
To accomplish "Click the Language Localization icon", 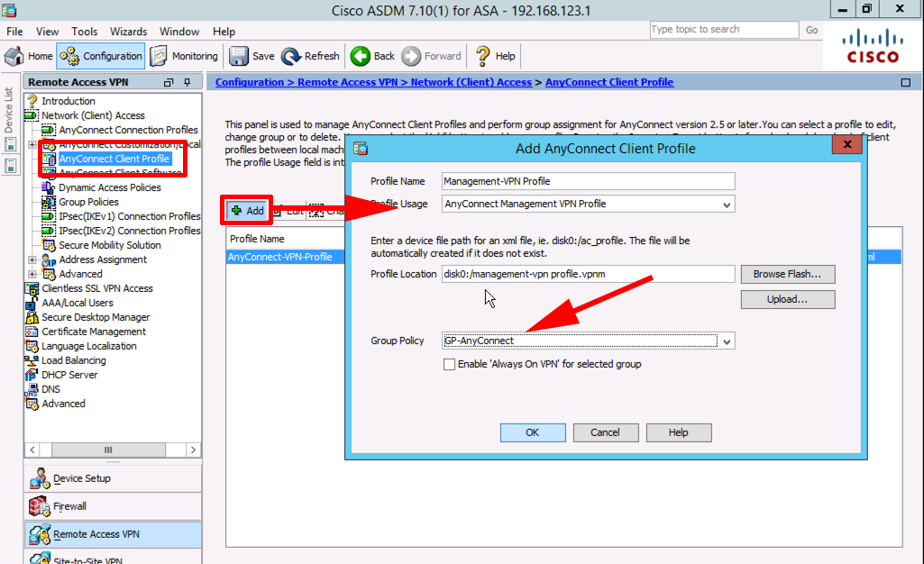I will [32, 346].
